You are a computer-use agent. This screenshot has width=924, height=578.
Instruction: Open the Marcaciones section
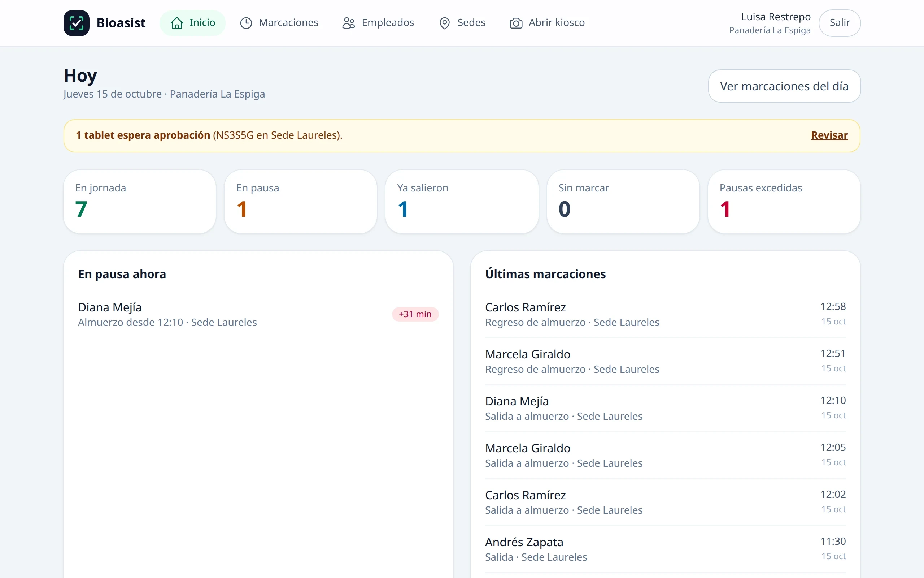pos(279,23)
